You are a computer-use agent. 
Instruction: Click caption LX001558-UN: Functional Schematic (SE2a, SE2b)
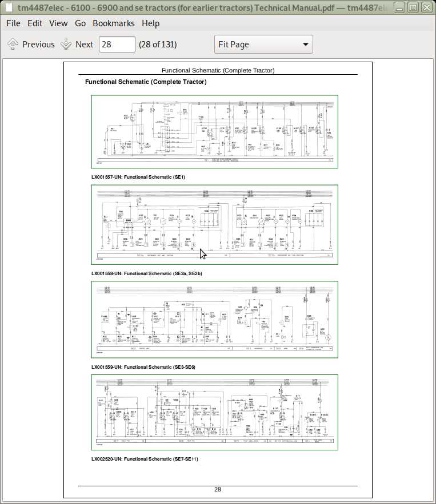[x=147, y=273]
